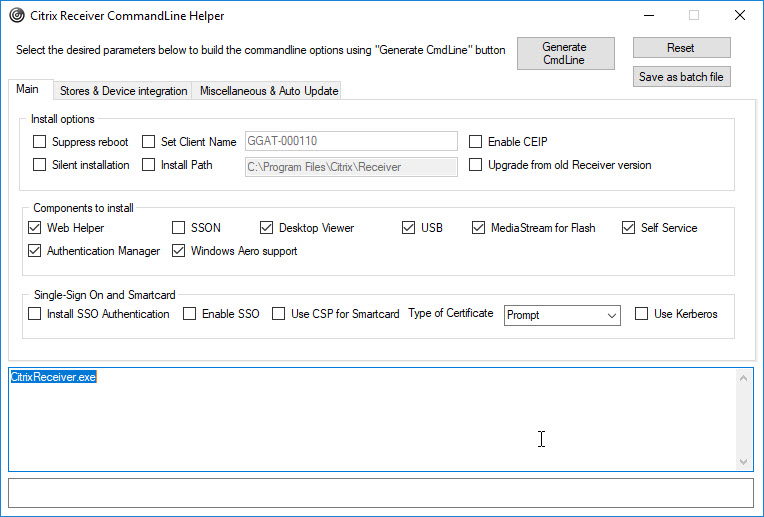Click Generate CmdLine button
Viewport: 764px width, 517px height.
pos(565,54)
